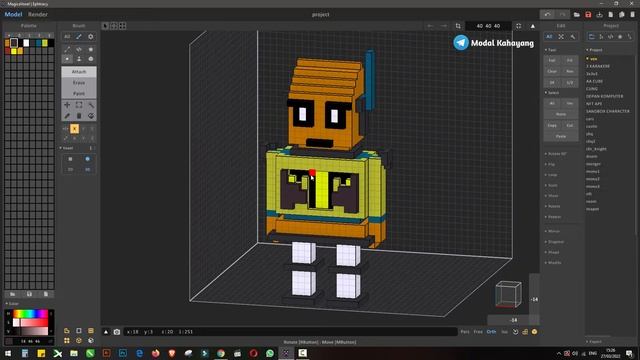Click the duplicate file icon
Image resolution: width=640 pixels, height=360 pixels.
pos(622,15)
